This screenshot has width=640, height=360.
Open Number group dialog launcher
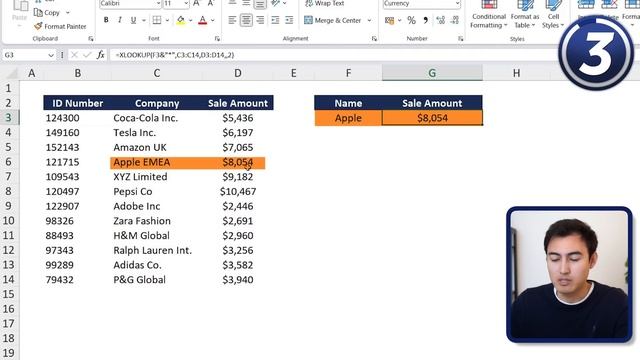[x=460, y=39]
